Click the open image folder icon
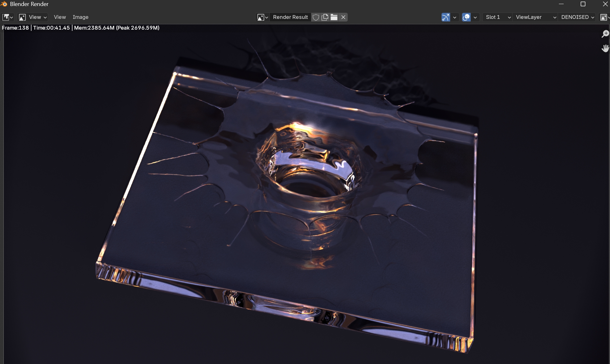 (x=334, y=17)
